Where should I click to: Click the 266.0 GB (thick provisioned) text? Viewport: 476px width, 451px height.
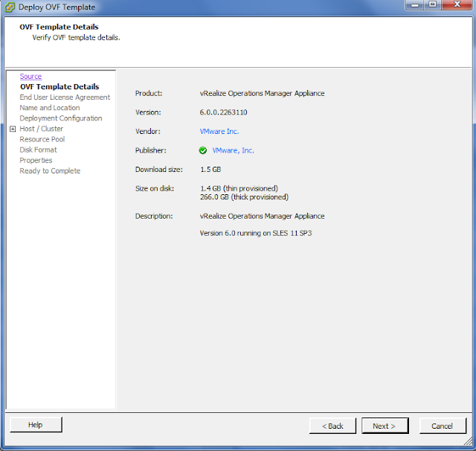coord(244,197)
